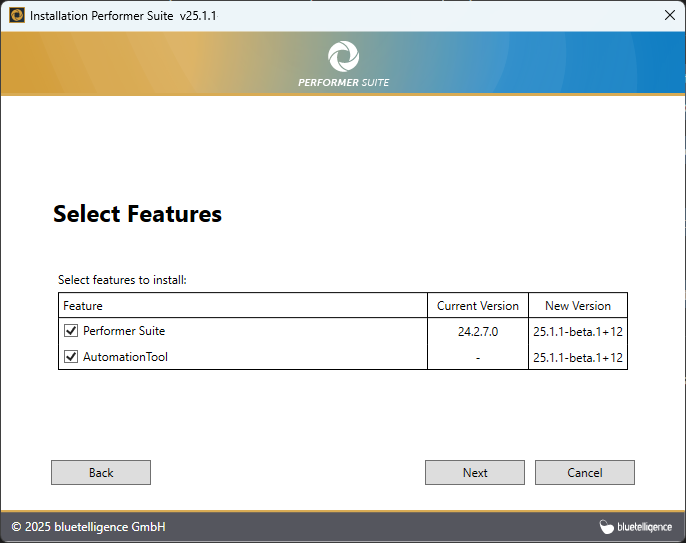686x543 pixels.
Task: Select the Performer Suite feature label
Action: point(124,331)
